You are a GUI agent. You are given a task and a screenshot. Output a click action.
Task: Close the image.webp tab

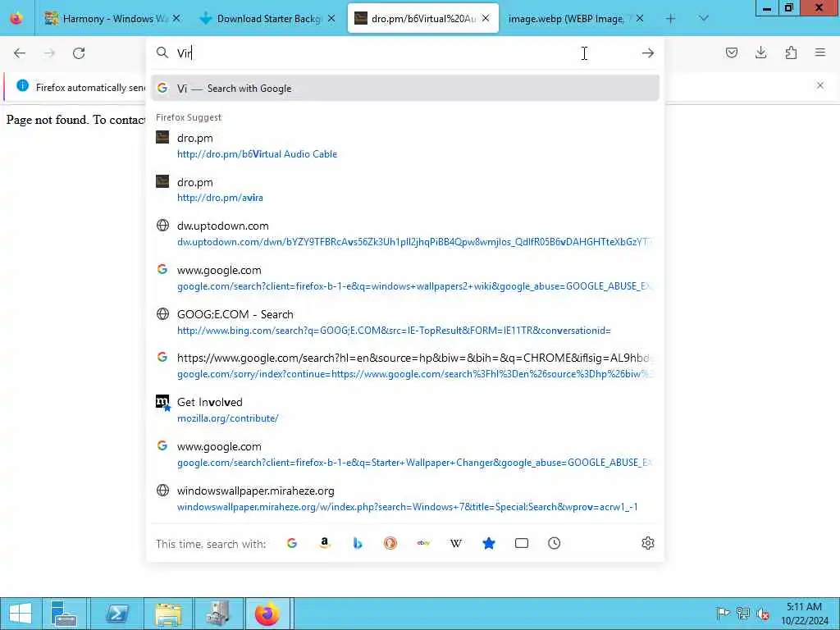pos(640,19)
